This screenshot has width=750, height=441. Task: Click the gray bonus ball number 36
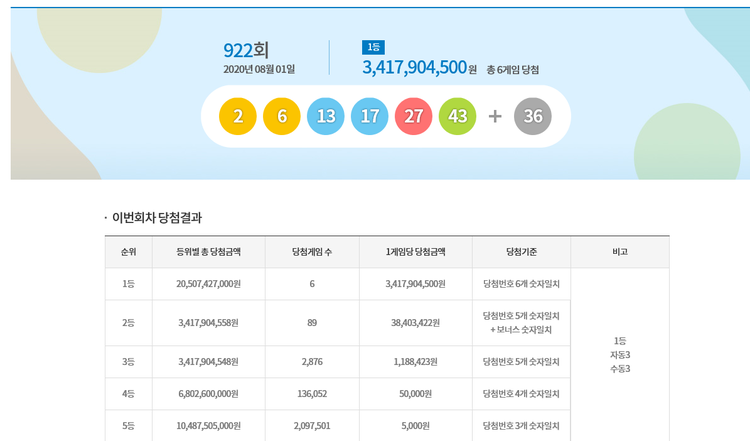pyautogui.click(x=533, y=116)
